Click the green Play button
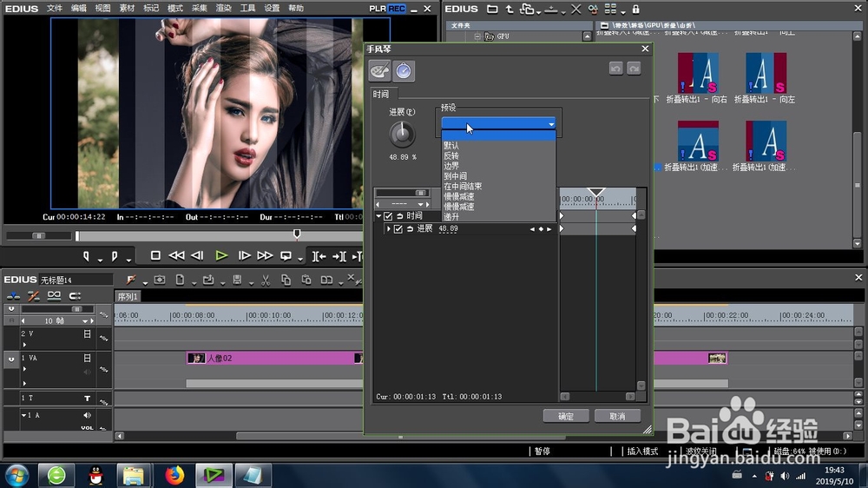The height and width of the screenshot is (488, 868). pyautogui.click(x=221, y=255)
